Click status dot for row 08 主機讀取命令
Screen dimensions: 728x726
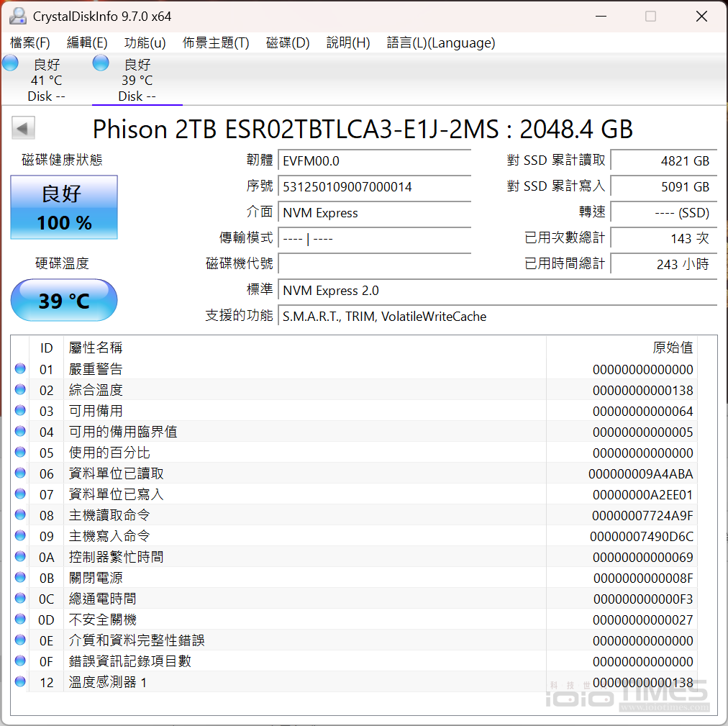[x=20, y=515]
